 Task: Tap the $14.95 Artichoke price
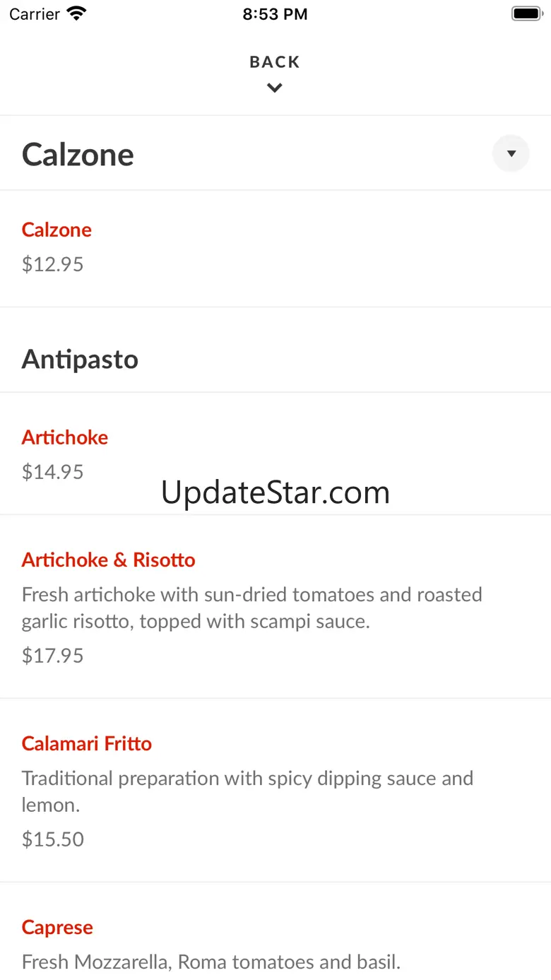53,472
